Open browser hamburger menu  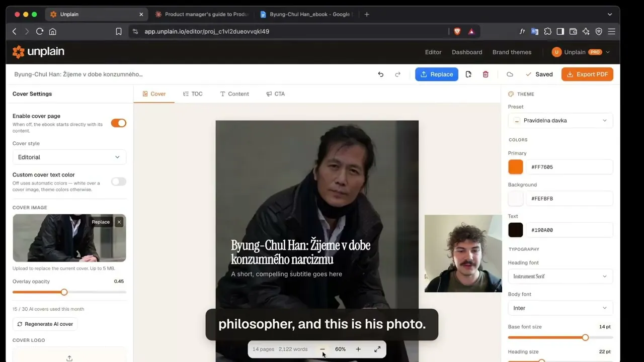click(612, 31)
